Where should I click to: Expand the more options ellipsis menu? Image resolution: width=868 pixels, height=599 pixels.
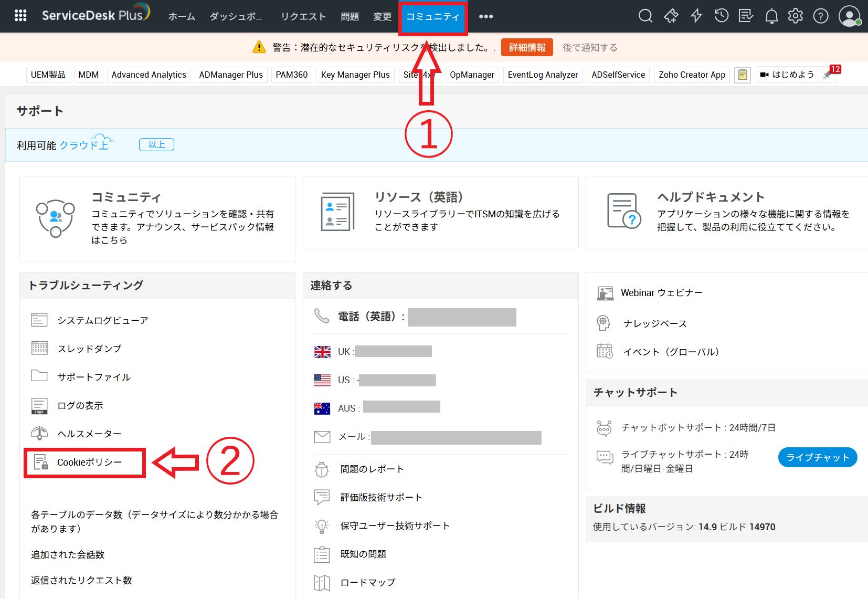click(486, 16)
